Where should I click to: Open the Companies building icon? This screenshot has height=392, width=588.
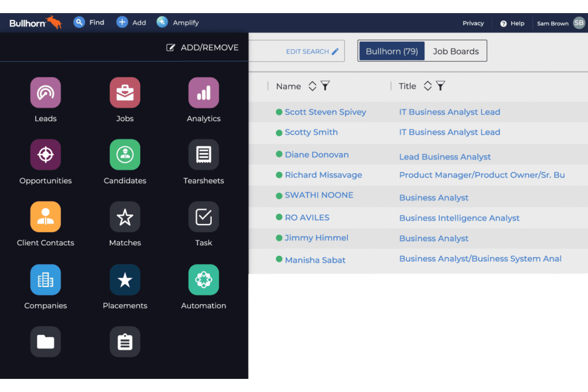click(46, 280)
